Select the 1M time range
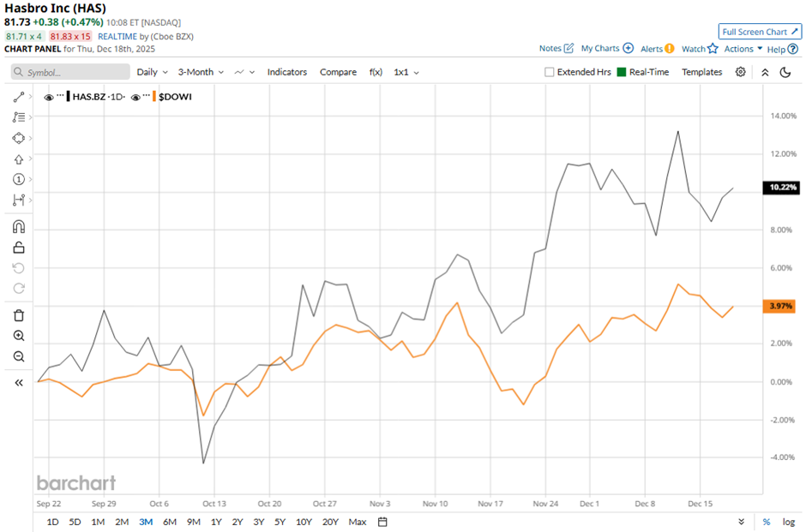806x532 pixels. click(98, 522)
